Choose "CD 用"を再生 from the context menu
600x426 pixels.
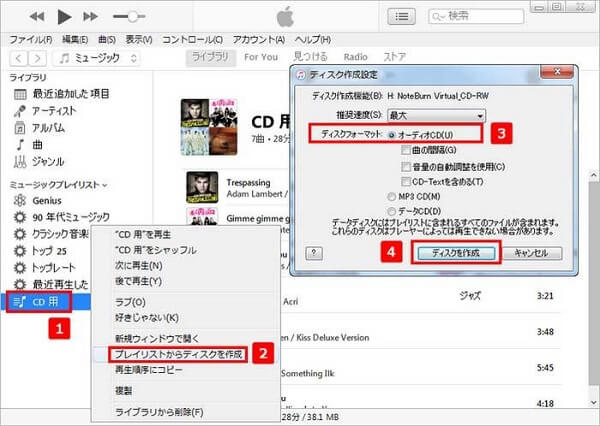tap(143, 235)
